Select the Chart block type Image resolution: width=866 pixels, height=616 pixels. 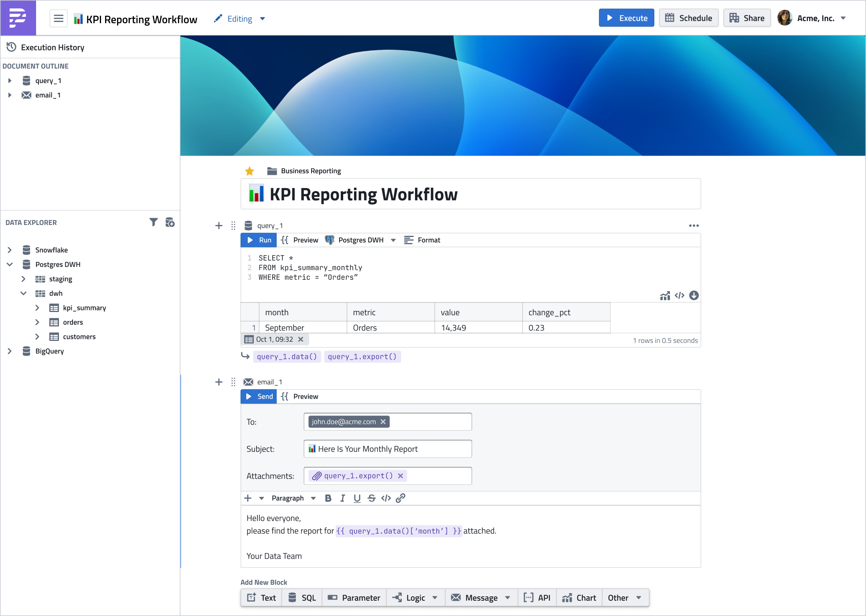tap(579, 598)
